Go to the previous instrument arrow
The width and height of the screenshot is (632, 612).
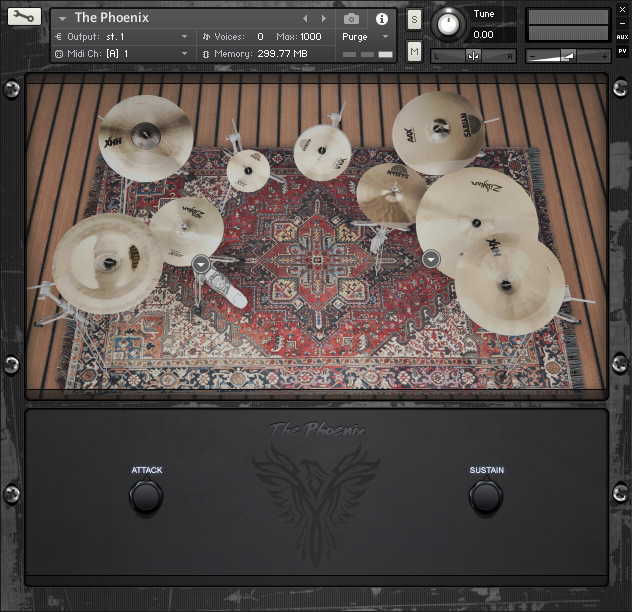[x=305, y=19]
